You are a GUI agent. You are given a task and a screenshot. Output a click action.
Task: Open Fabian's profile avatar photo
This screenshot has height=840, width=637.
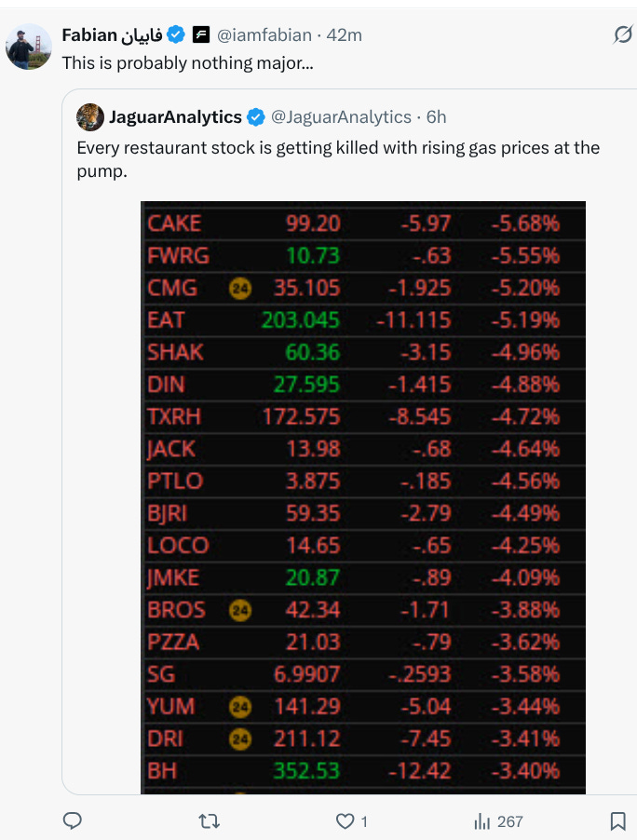tap(28, 47)
